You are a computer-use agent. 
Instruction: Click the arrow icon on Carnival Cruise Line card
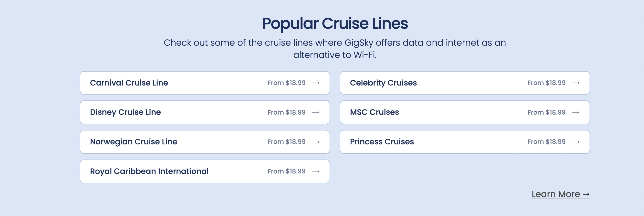coord(316,83)
